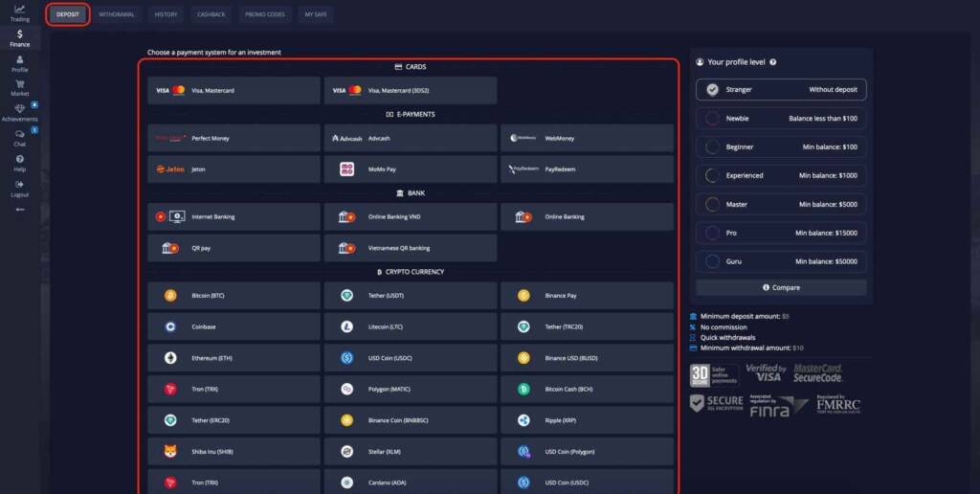Collapse the sidebar with the left arrow
The width and height of the screenshot is (980, 494).
(x=20, y=210)
